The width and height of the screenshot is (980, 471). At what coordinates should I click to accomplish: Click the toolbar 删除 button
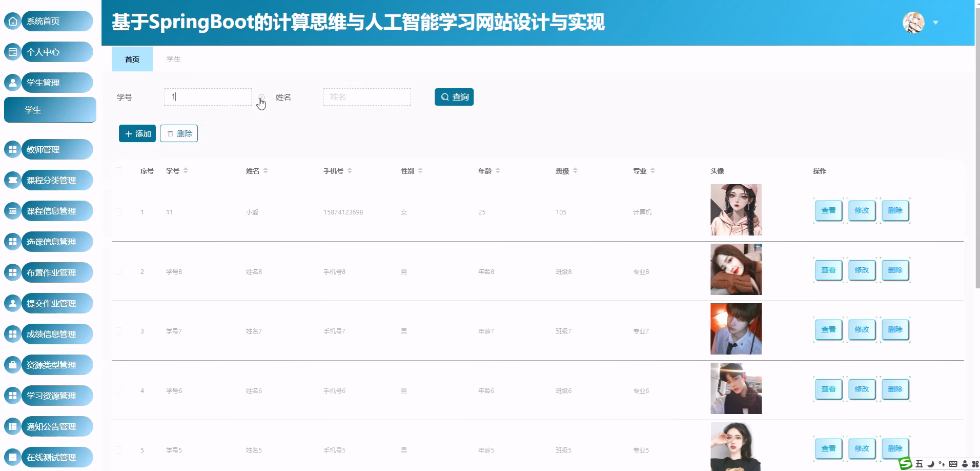tap(179, 133)
